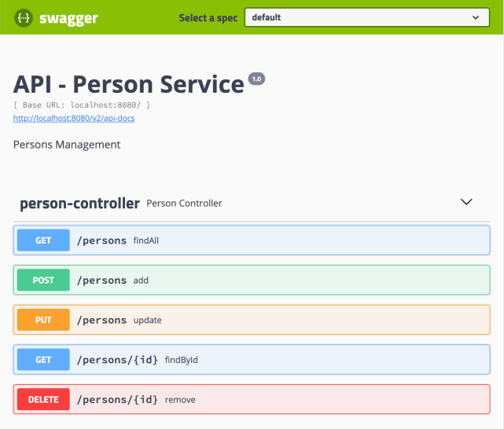
Task: Click the Persons Management description
Action: pyautogui.click(x=67, y=145)
